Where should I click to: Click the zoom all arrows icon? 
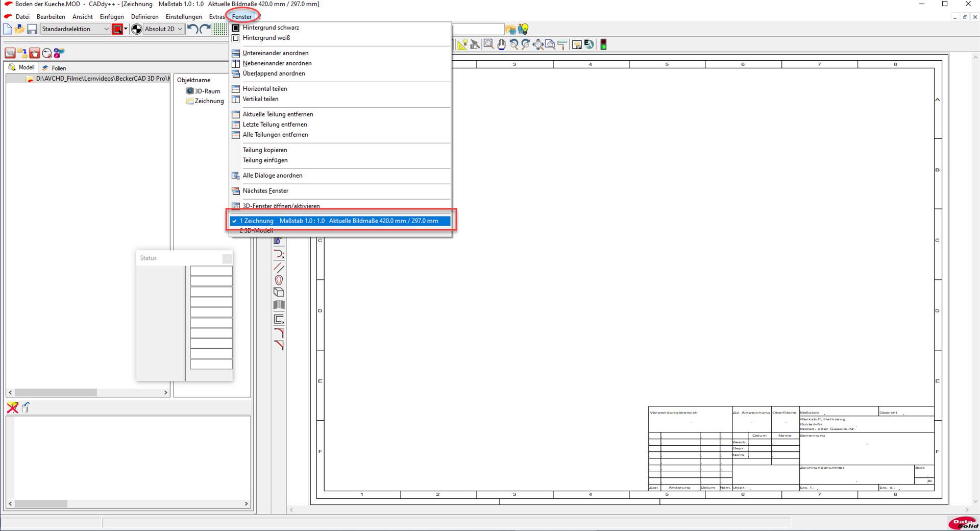click(538, 45)
